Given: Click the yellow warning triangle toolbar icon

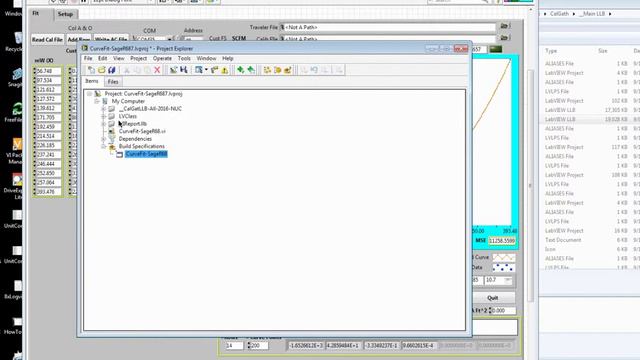Looking at the screenshot, I should [224, 70].
